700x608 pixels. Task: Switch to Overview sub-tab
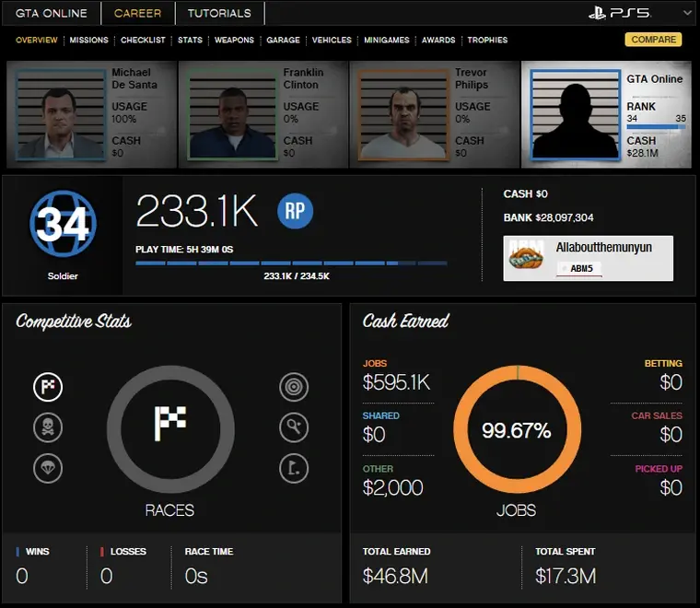click(x=37, y=41)
